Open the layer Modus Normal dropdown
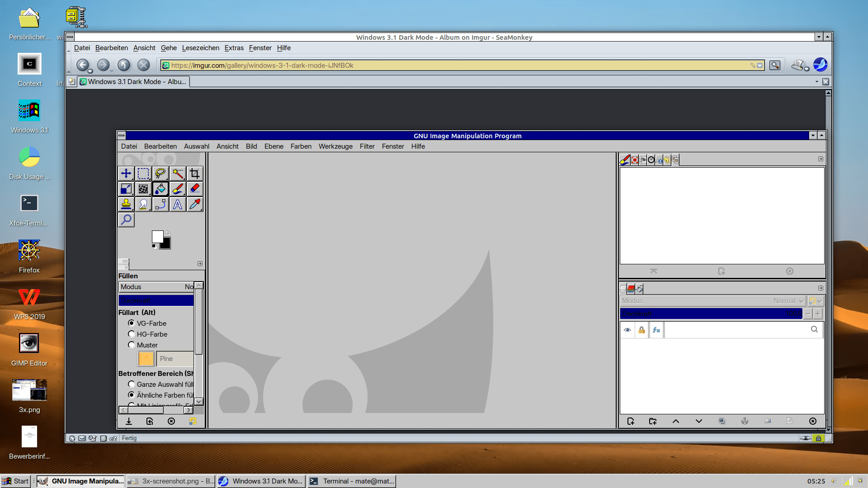 pyautogui.click(x=713, y=301)
